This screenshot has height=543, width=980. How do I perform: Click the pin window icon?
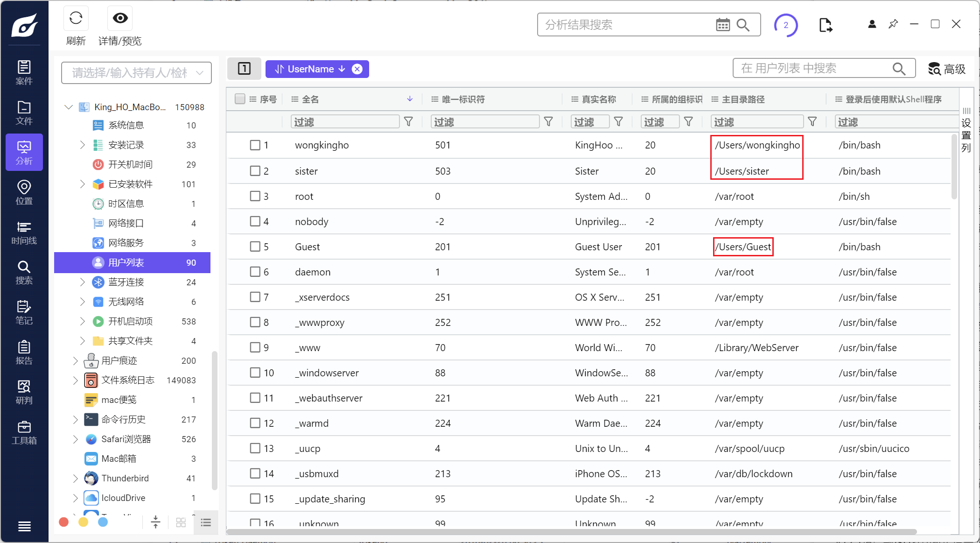[893, 24]
